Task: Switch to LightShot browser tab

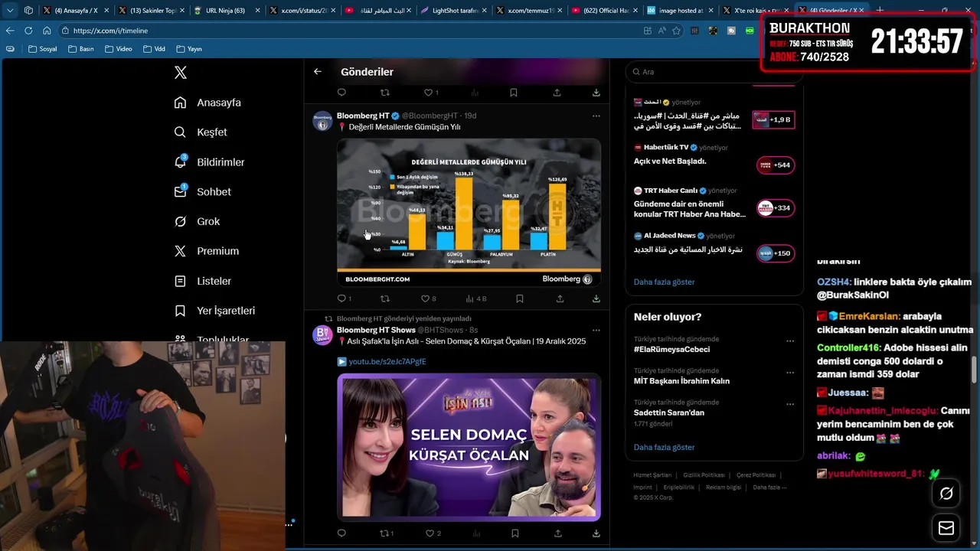Action: click(x=452, y=11)
